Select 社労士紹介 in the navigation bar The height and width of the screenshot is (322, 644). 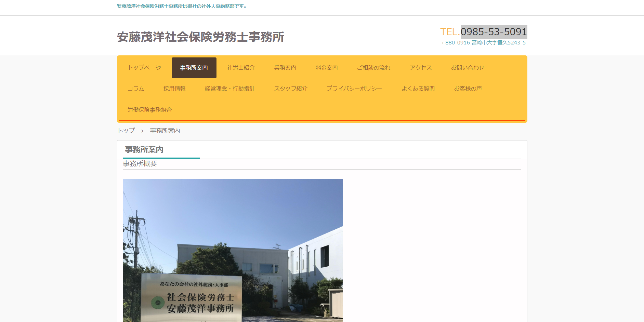coord(241,67)
